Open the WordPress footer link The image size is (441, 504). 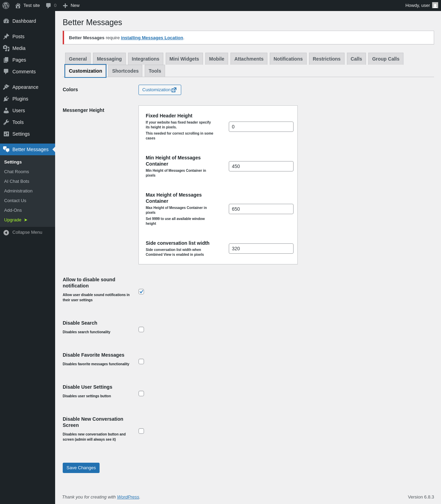128,497
